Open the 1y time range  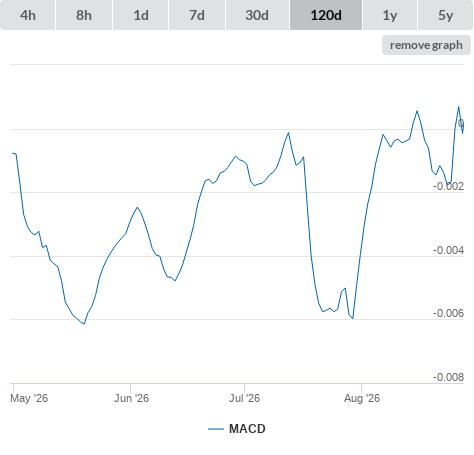pos(390,15)
